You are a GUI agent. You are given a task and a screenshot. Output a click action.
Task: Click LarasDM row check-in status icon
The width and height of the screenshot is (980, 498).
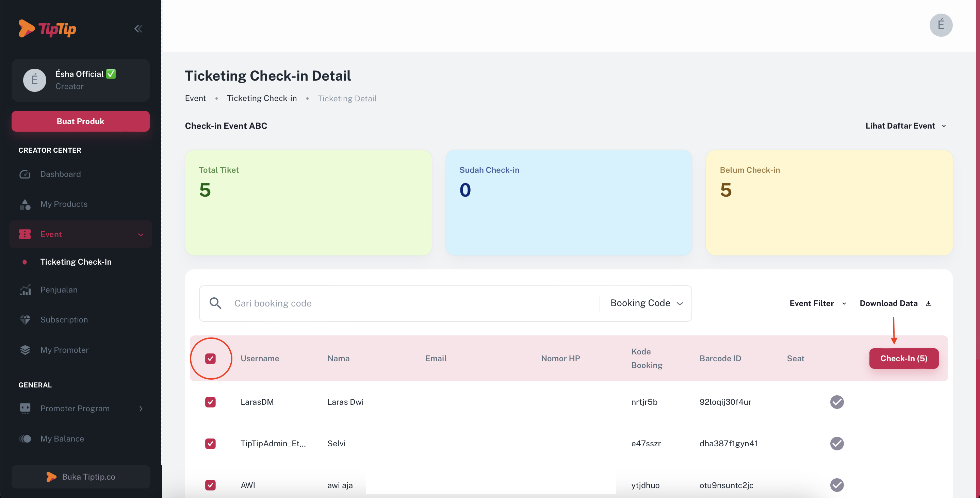tap(837, 402)
